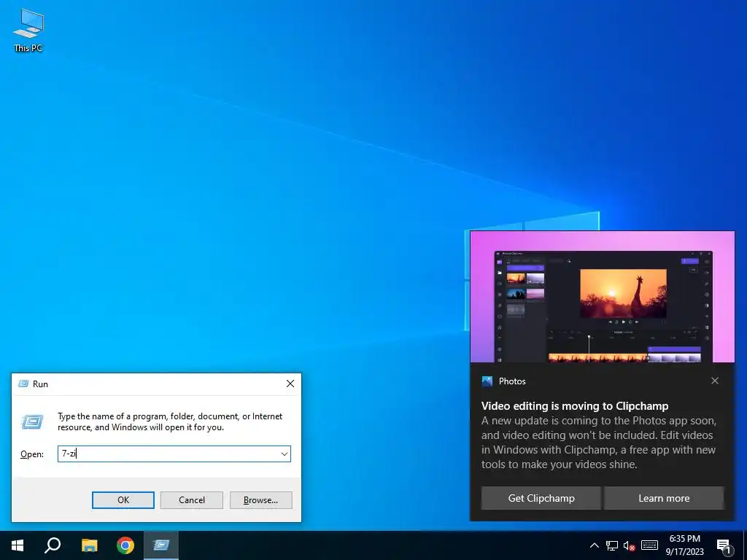
Task: Launch Google Chrome from taskbar
Action: coord(125,545)
